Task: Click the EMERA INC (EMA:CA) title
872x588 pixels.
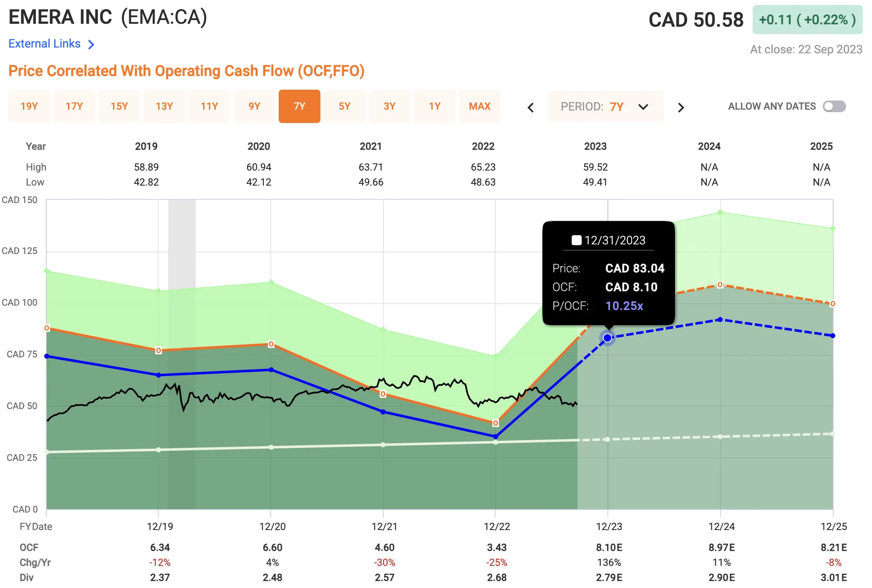Action: [108, 18]
